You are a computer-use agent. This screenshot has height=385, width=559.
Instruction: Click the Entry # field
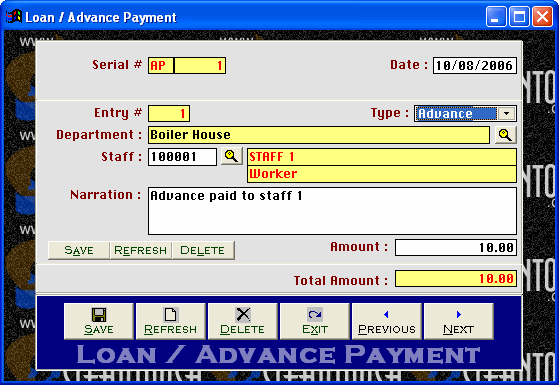tap(169, 114)
